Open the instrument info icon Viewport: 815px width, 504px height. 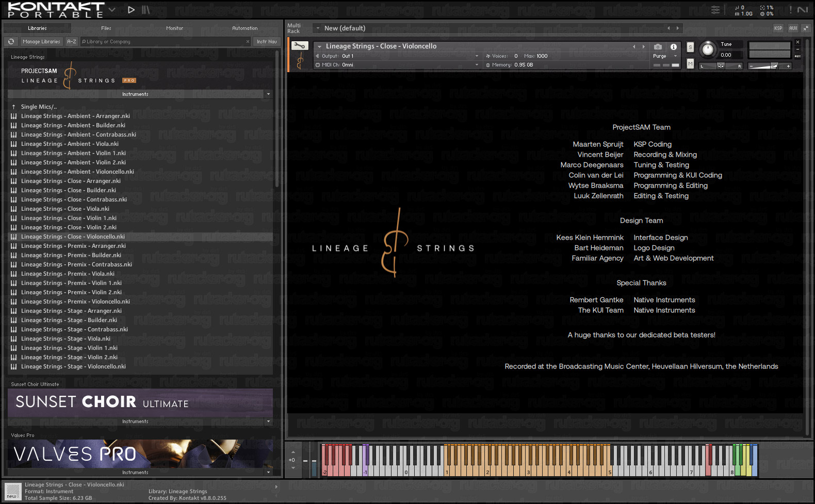(673, 46)
